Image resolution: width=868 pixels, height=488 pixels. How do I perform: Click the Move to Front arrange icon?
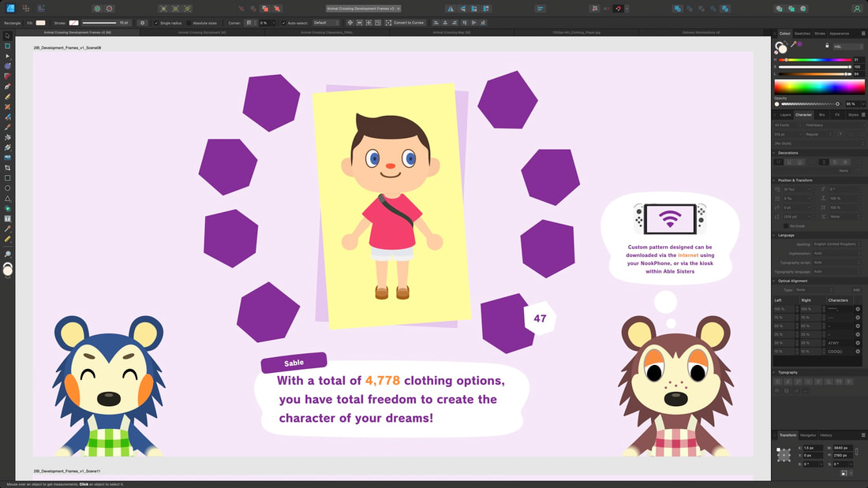[277, 9]
